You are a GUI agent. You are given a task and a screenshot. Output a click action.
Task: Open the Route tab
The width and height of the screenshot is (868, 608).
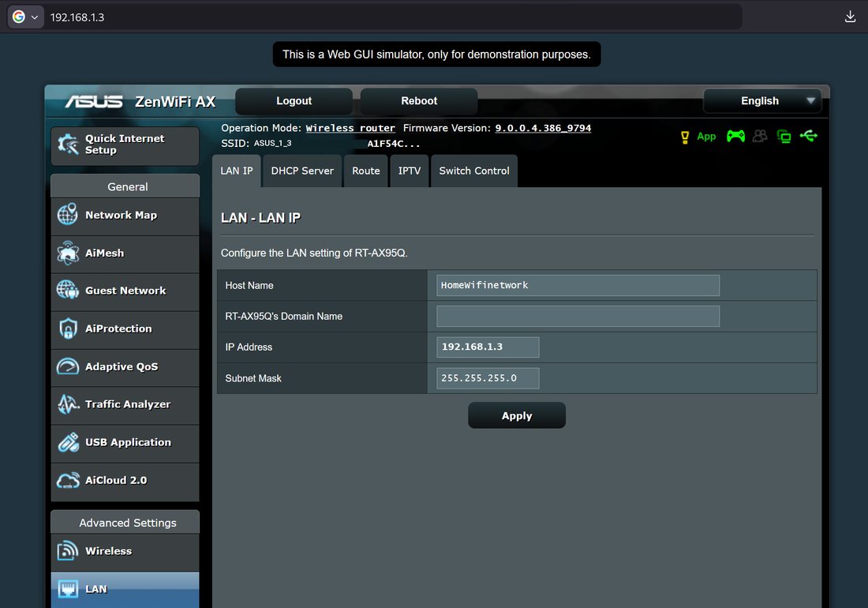point(366,171)
